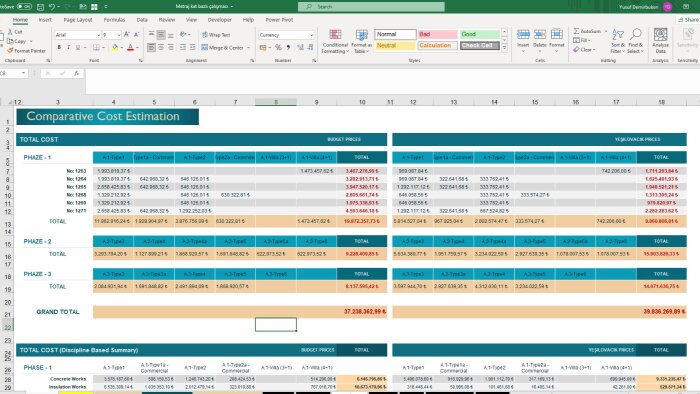
Task: Click the Percent Style icon
Action: [x=278, y=47]
